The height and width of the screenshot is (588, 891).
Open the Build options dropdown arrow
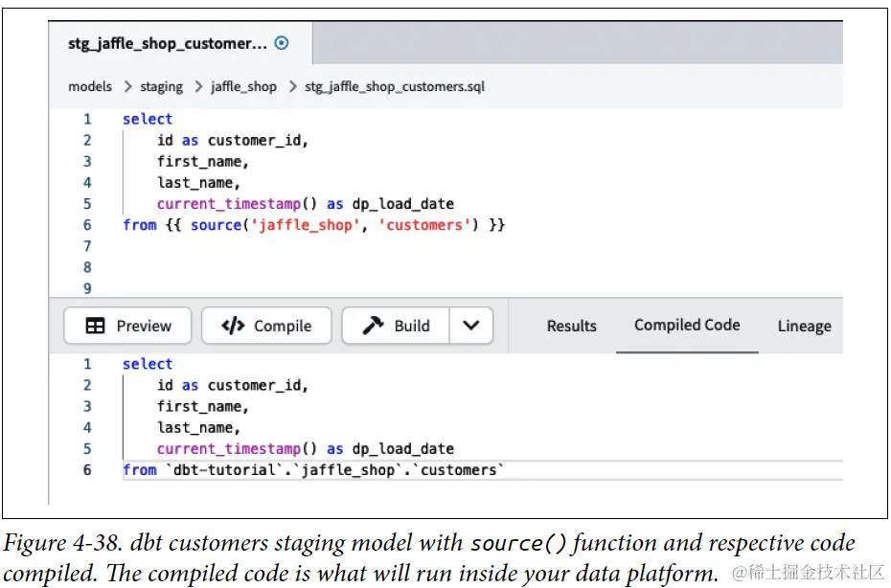point(471,326)
